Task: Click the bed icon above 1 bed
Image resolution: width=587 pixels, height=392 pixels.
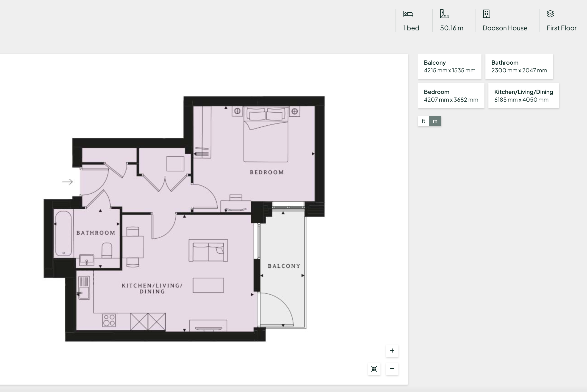Action: click(x=408, y=14)
